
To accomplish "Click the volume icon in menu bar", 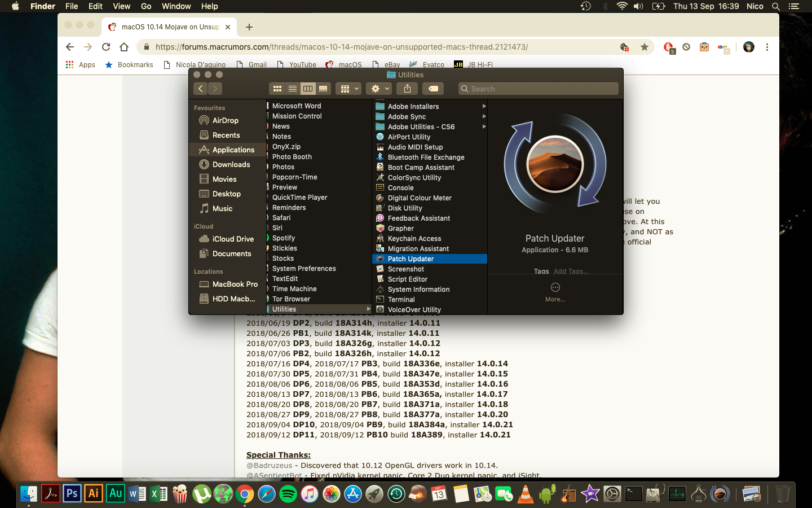I will pyautogui.click(x=638, y=6).
